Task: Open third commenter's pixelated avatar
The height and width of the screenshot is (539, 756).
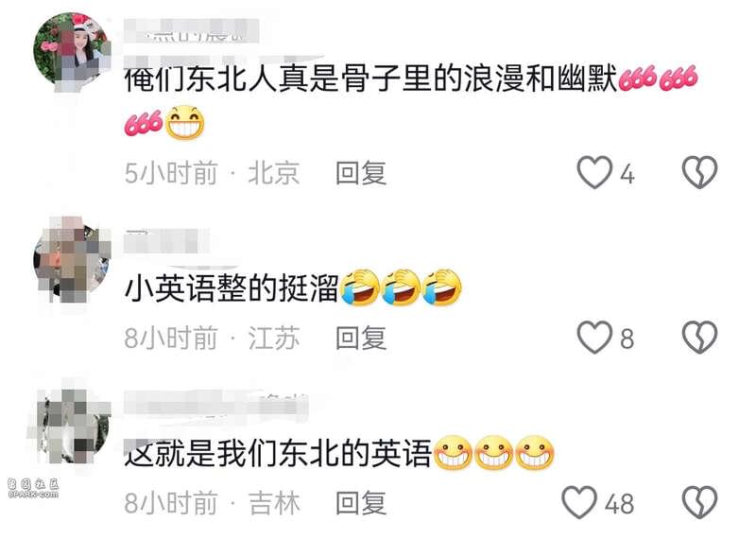Action: 73,426
